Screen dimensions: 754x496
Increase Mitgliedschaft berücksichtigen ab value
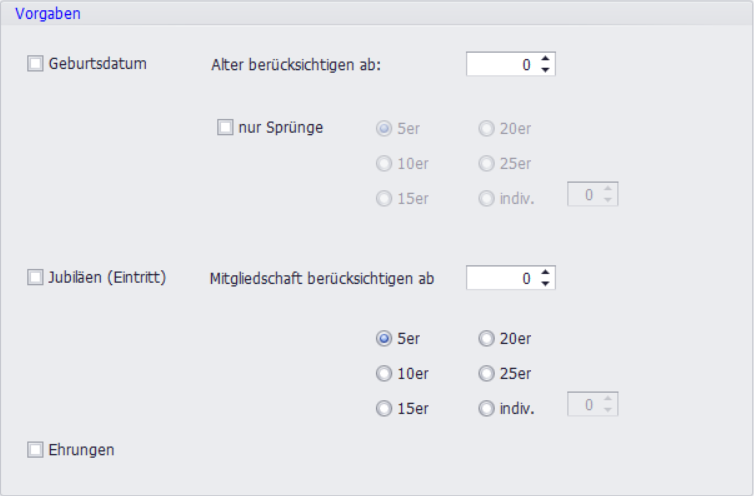tap(545, 272)
